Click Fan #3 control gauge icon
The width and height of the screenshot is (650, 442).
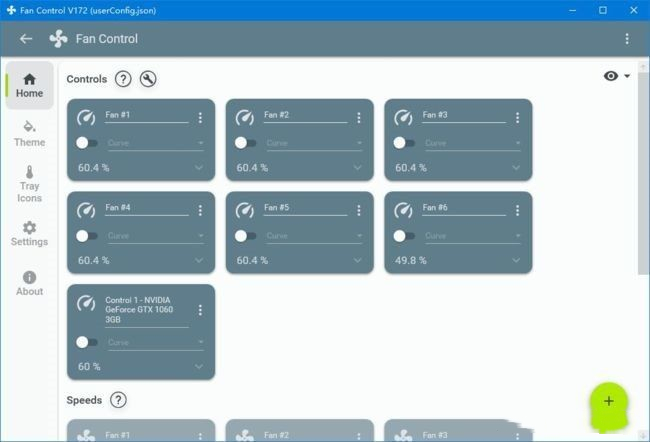tap(403, 118)
